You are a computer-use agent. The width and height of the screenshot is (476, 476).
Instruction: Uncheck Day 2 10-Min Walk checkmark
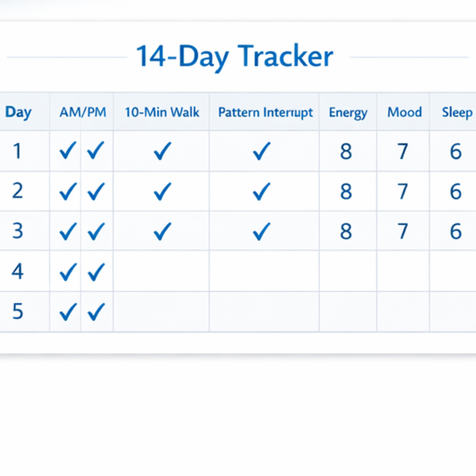coord(162,192)
